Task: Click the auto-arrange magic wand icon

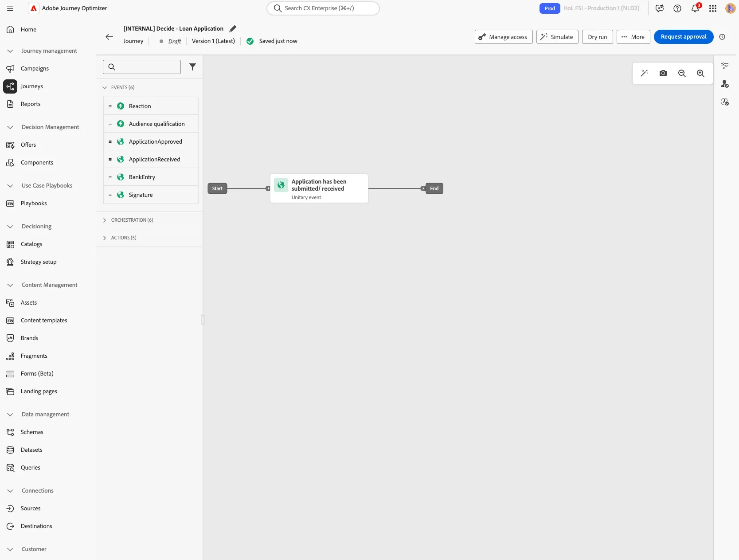Action: (x=645, y=73)
